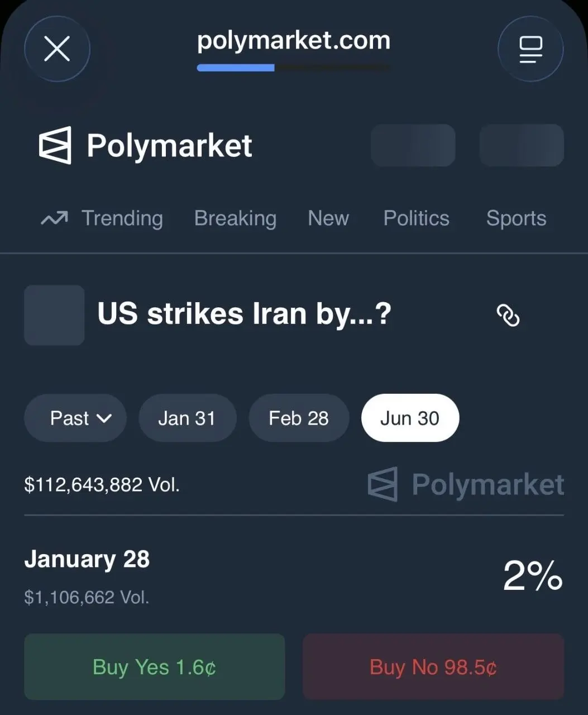The width and height of the screenshot is (588, 715).
Task: Go to the Politics tab
Action: [416, 218]
